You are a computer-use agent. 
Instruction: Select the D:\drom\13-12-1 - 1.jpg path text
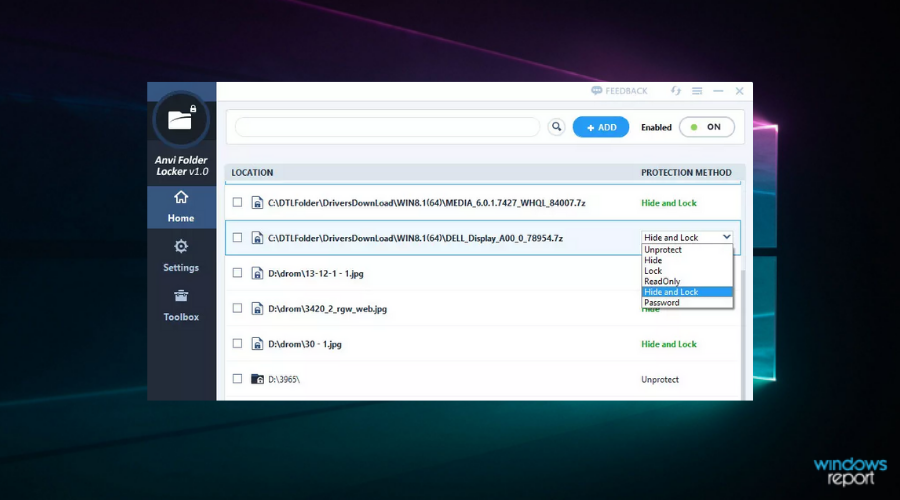[316, 273]
